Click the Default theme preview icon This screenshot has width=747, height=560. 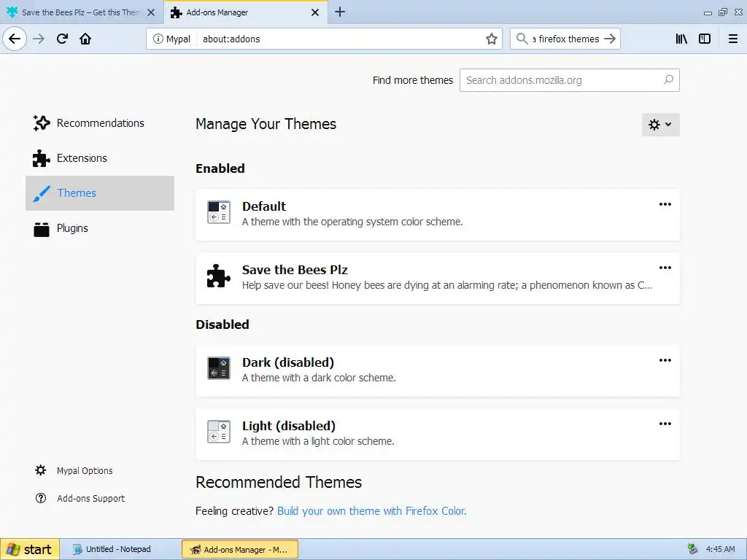coord(219,212)
